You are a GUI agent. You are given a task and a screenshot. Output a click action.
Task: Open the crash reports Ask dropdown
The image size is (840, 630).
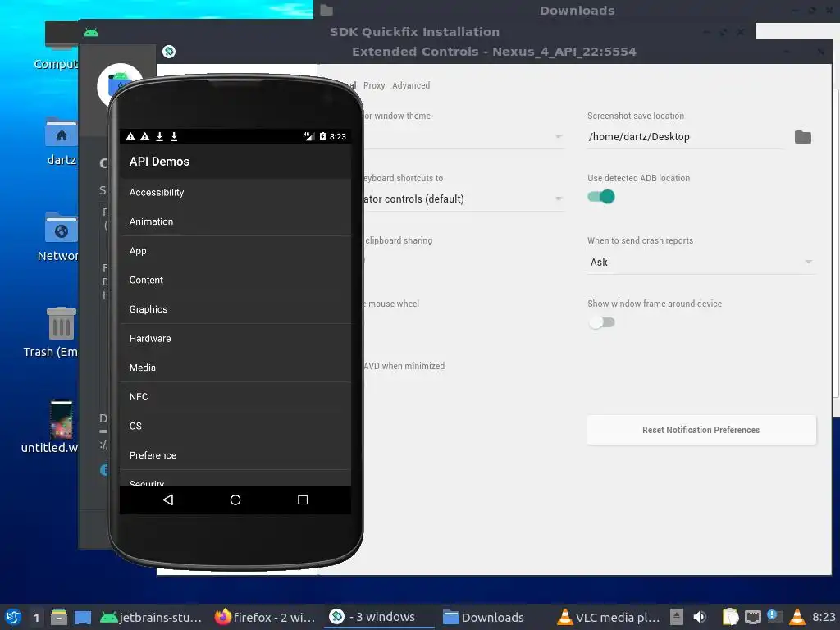pyautogui.click(x=701, y=262)
